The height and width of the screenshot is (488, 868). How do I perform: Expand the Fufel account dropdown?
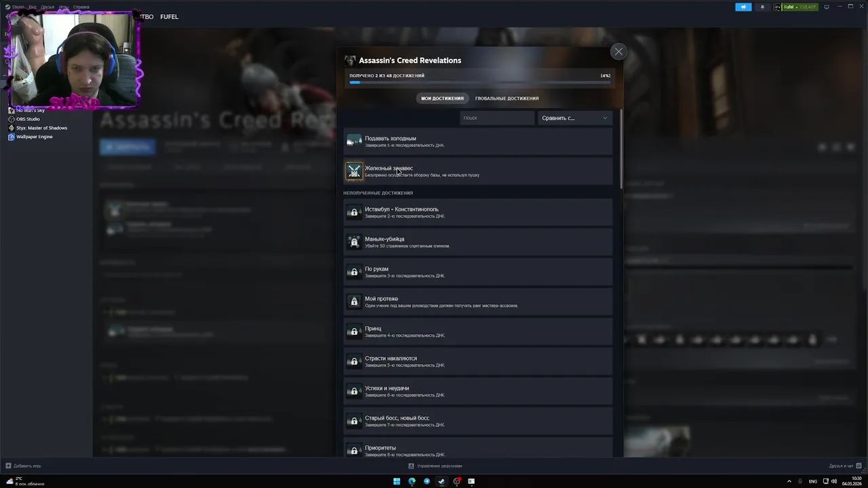coord(795,7)
